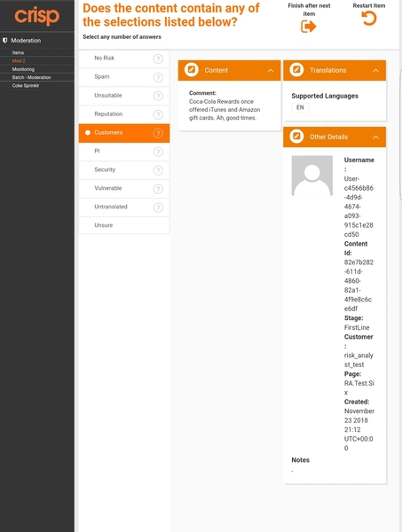Collapse the Other Details panel chevron
Screen dimensions: 402x532
tap(376, 137)
